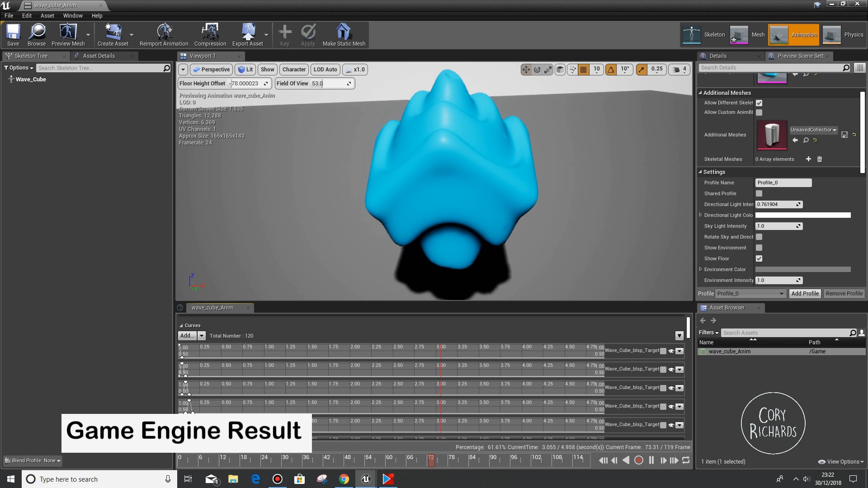868x488 pixels.
Task: Click the save collection icon beside UnsavedCollection
Action: coord(844,135)
